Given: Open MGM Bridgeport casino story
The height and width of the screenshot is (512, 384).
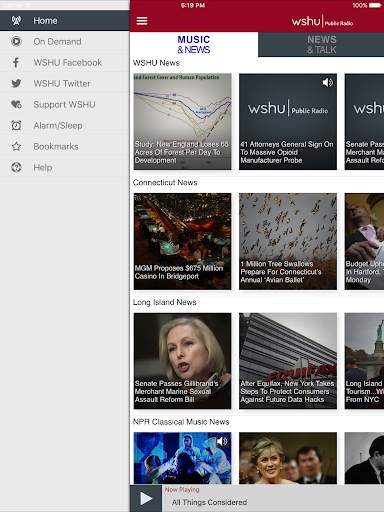Looking at the screenshot, I should pyautogui.click(x=182, y=241).
